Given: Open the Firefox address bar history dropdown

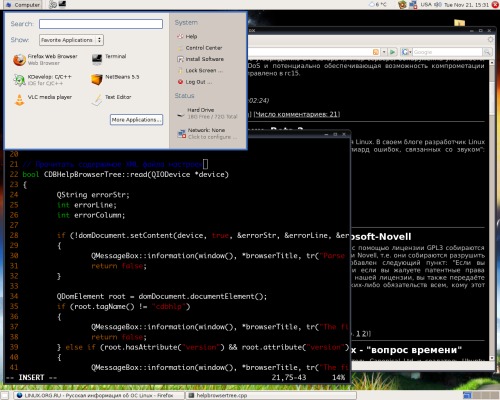Looking at the screenshot, I should (x=384, y=52).
